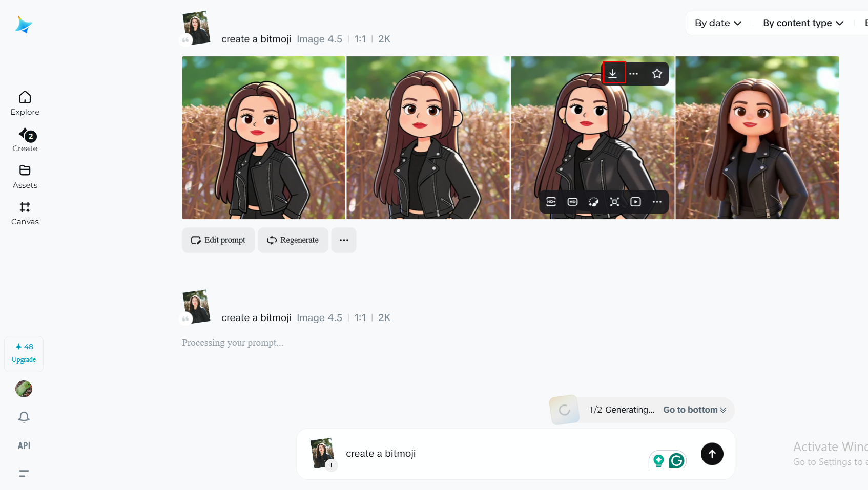Screen dimensions: 868x490
Task: Click the Edit prompt button
Action: coord(218,240)
